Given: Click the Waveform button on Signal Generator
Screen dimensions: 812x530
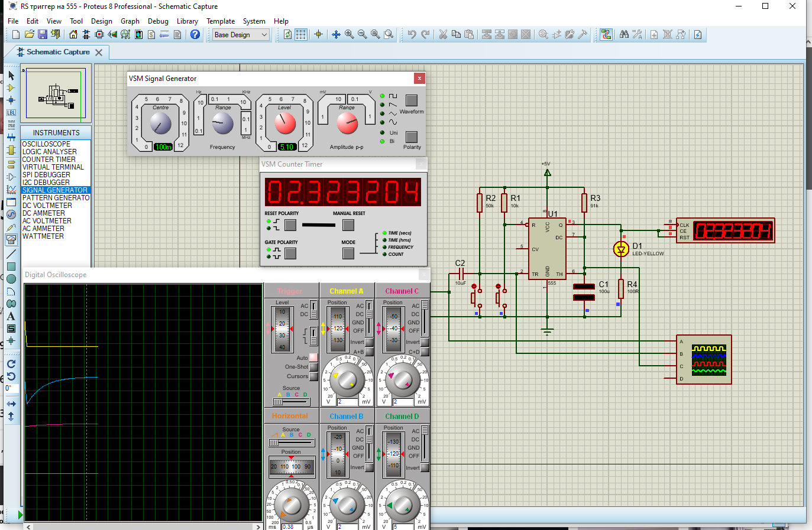Looking at the screenshot, I should pos(412,100).
